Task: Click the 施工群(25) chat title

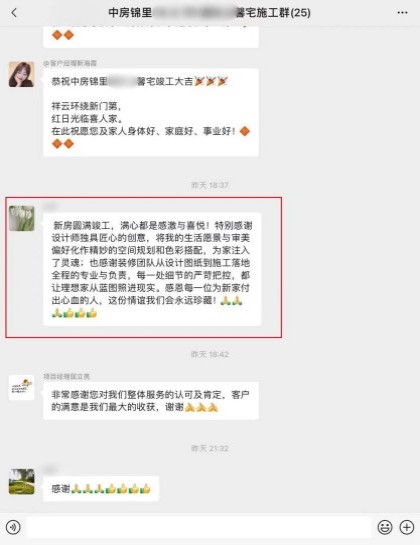Action: (209, 13)
